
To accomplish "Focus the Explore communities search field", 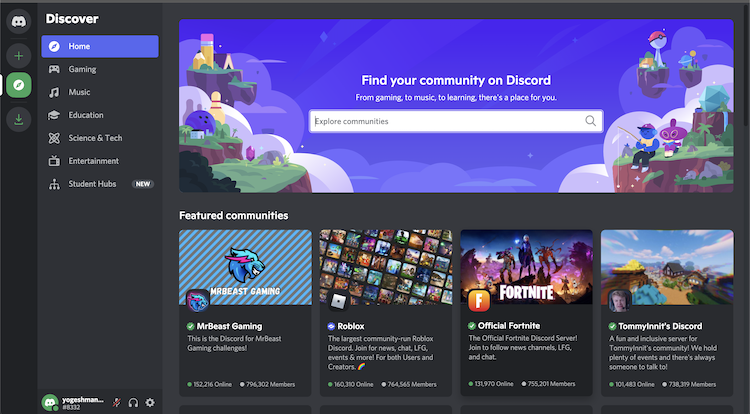I will point(456,121).
